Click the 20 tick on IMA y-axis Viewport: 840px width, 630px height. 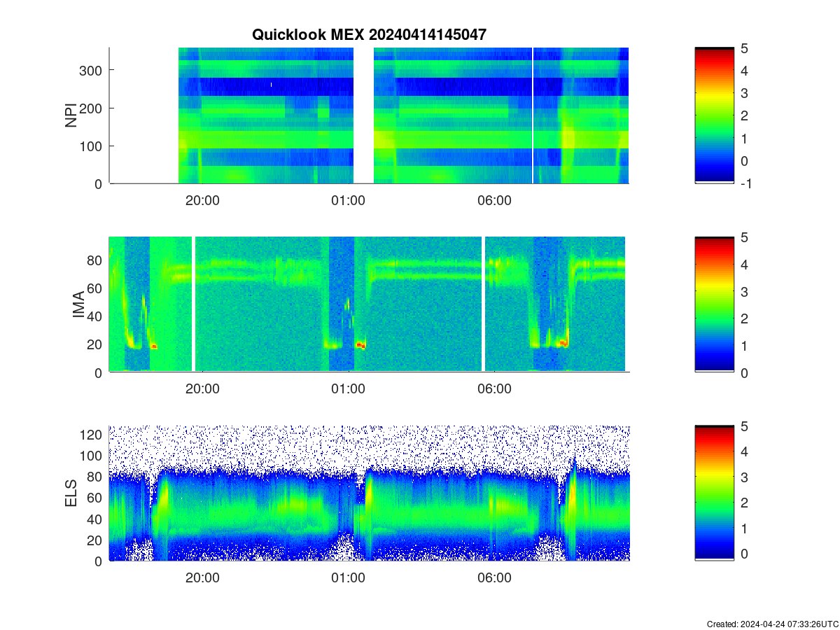point(96,344)
